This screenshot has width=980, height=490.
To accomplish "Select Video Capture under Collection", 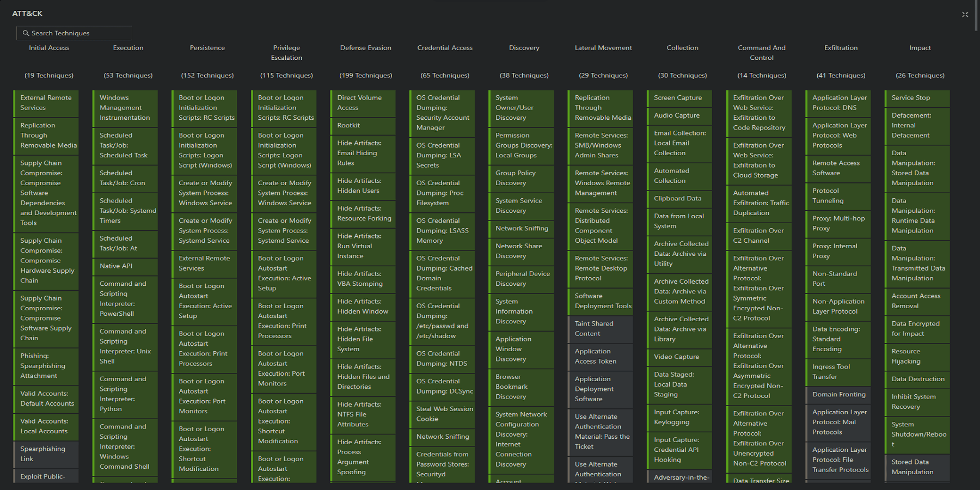I will [678, 357].
